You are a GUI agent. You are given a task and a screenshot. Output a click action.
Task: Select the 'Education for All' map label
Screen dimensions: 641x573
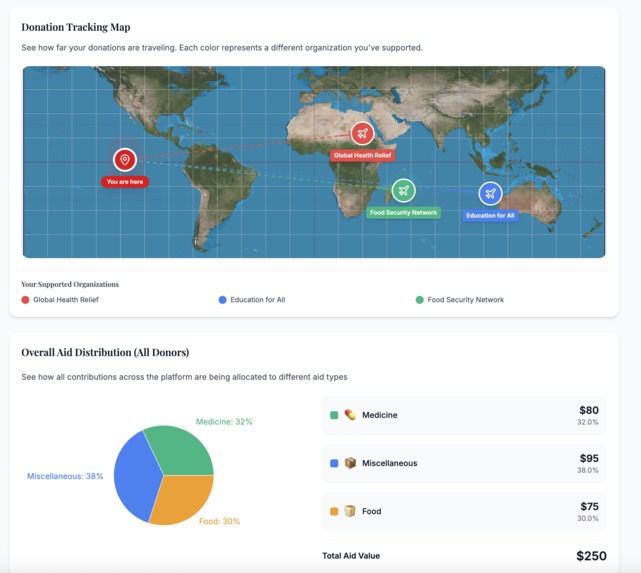(x=490, y=216)
